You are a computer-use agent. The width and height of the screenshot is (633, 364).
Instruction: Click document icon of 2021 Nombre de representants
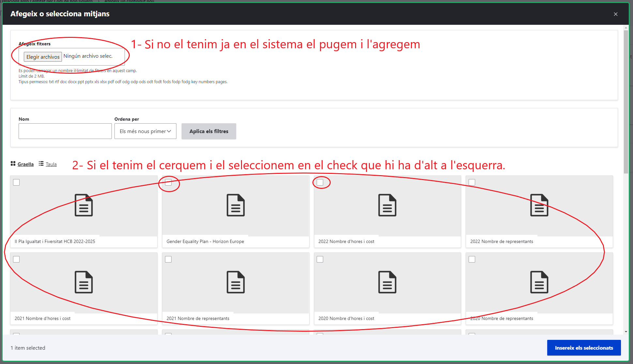click(235, 282)
